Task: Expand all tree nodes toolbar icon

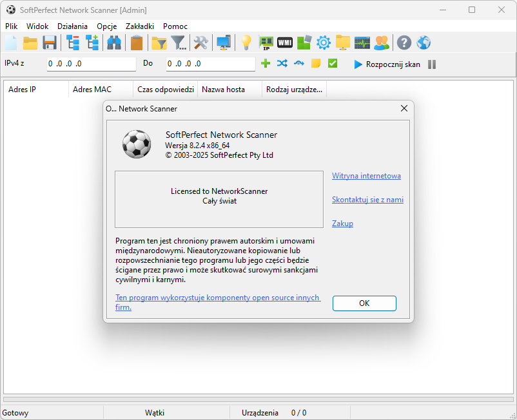Action: (x=92, y=43)
